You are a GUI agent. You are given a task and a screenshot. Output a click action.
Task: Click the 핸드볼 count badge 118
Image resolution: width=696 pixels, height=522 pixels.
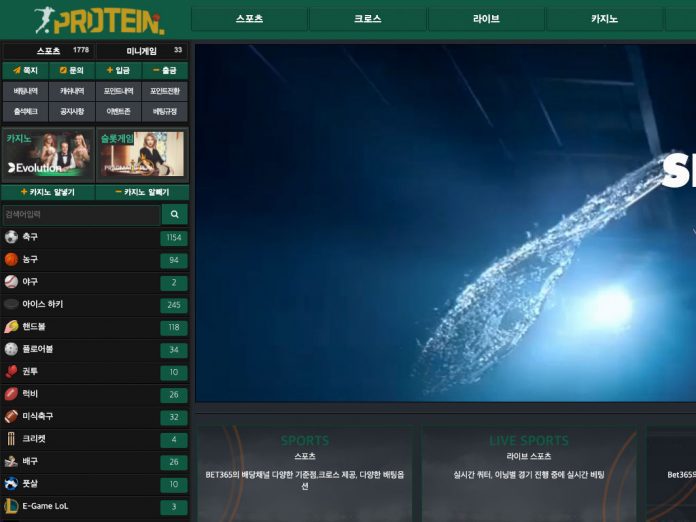pos(174,328)
